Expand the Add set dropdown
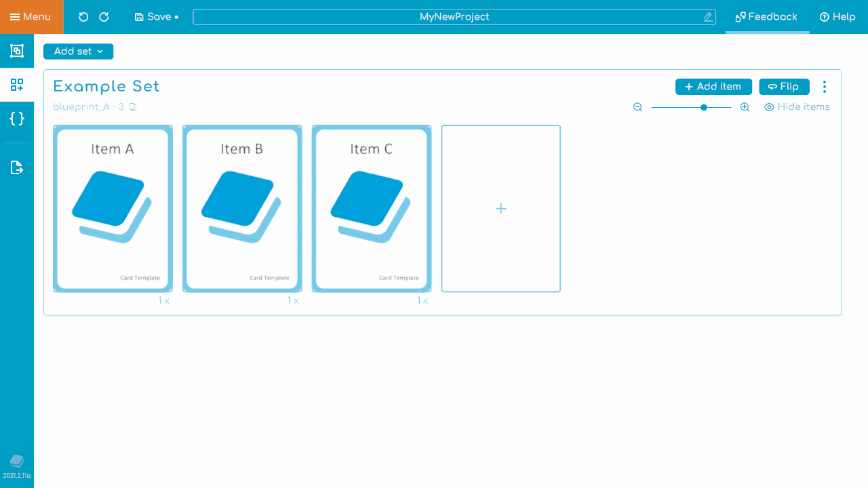This screenshot has height=488, width=868. (78, 52)
